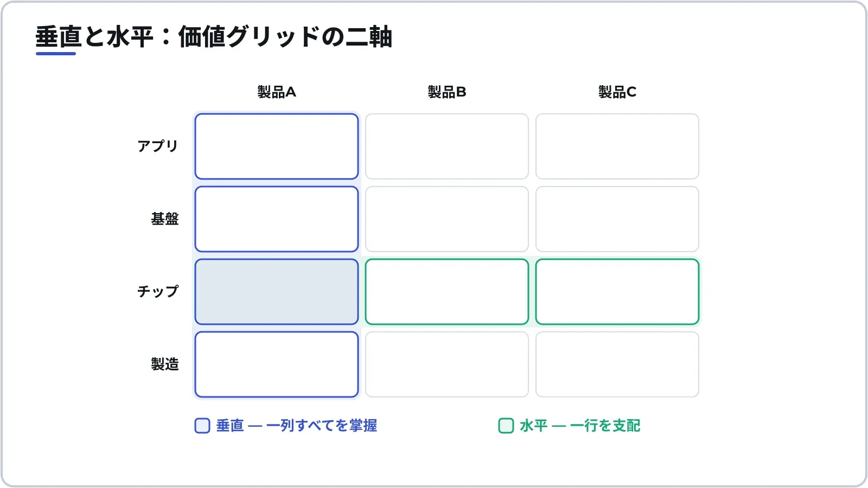Click the blue 垂直 legend swatch

(x=202, y=426)
